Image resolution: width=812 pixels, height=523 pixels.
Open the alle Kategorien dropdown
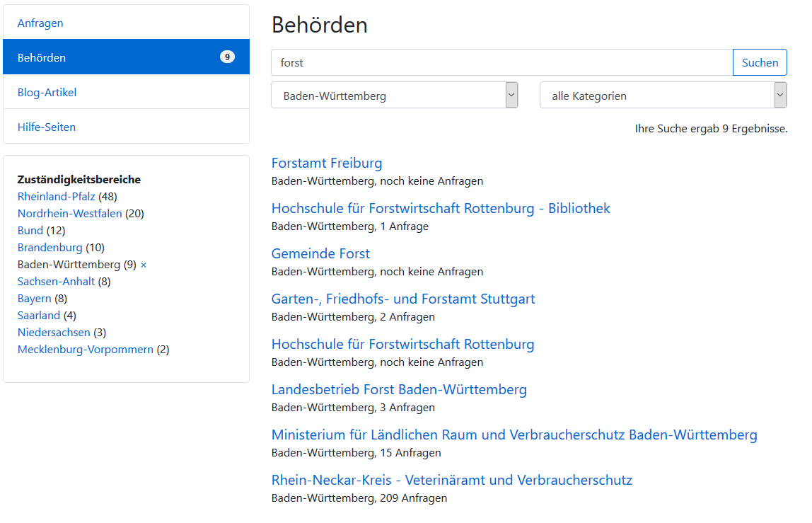(x=663, y=96)
